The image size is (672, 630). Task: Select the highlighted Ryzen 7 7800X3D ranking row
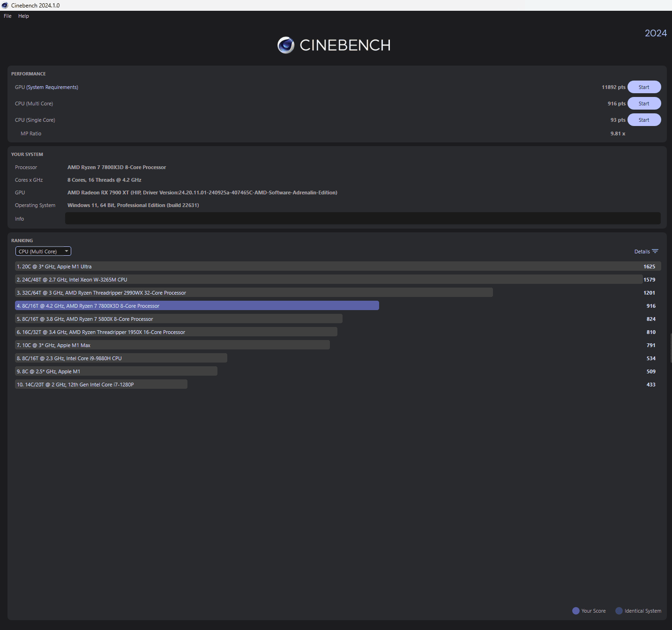coord(338,305)
